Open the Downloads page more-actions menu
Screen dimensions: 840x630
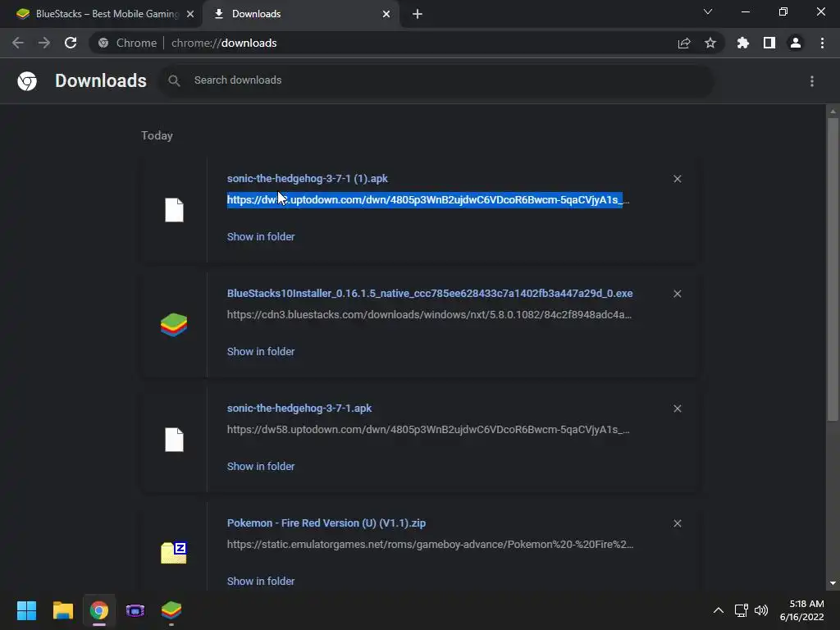pyautogui.click(x=812, y=81)
